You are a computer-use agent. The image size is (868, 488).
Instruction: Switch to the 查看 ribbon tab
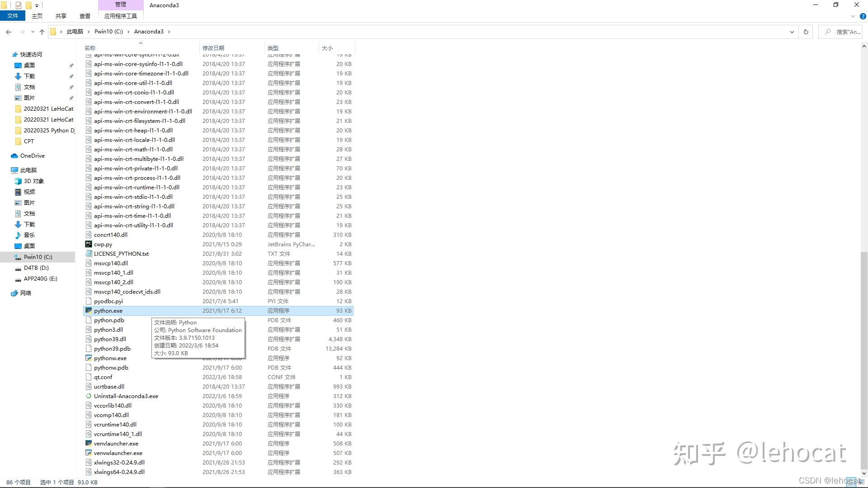point(85,16)
